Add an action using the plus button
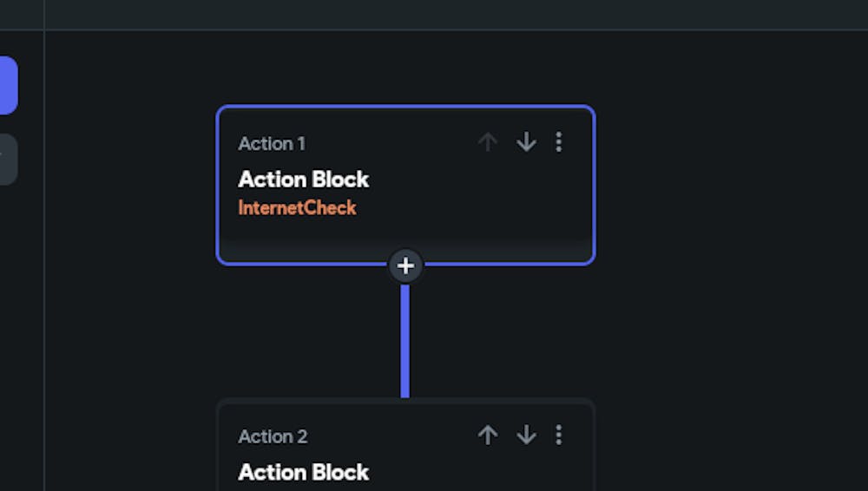Viewport: 868px width, 491px height. [x=405, y=265]
